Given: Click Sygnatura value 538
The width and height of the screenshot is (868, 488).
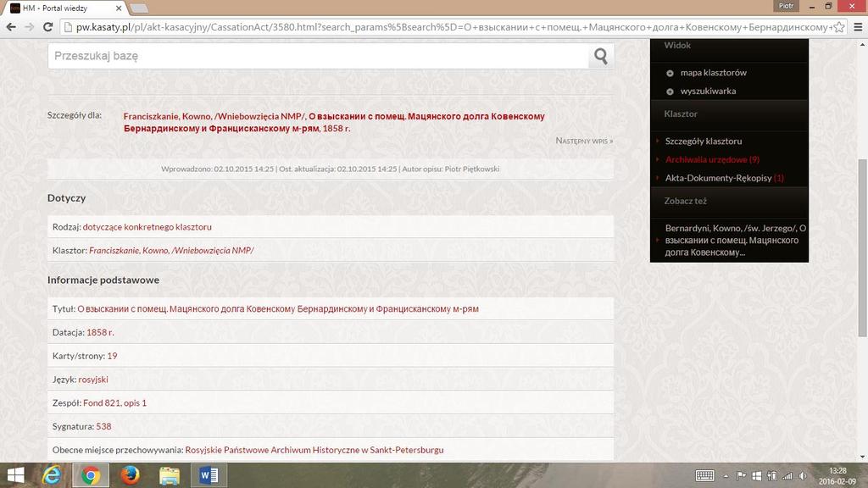Looking at the screenshot, I should tap(103, 427).
